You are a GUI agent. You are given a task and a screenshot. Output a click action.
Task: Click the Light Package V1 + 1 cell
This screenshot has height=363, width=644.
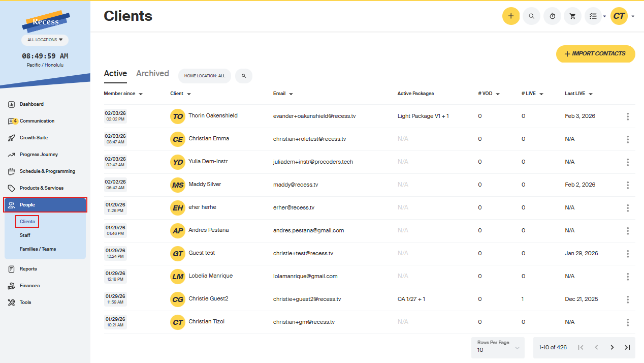tap(423, 116)
